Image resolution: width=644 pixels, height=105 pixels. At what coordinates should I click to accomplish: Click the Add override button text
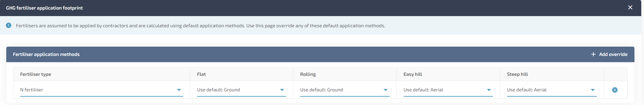613,54
